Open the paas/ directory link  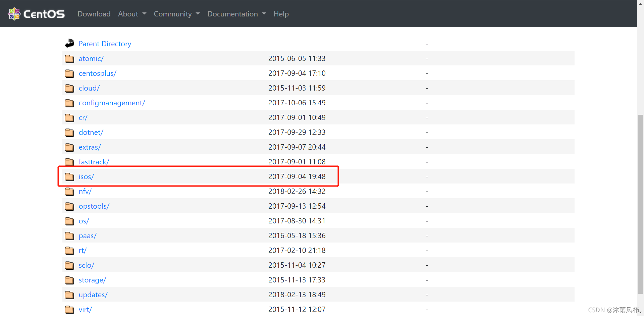[88, 236]
